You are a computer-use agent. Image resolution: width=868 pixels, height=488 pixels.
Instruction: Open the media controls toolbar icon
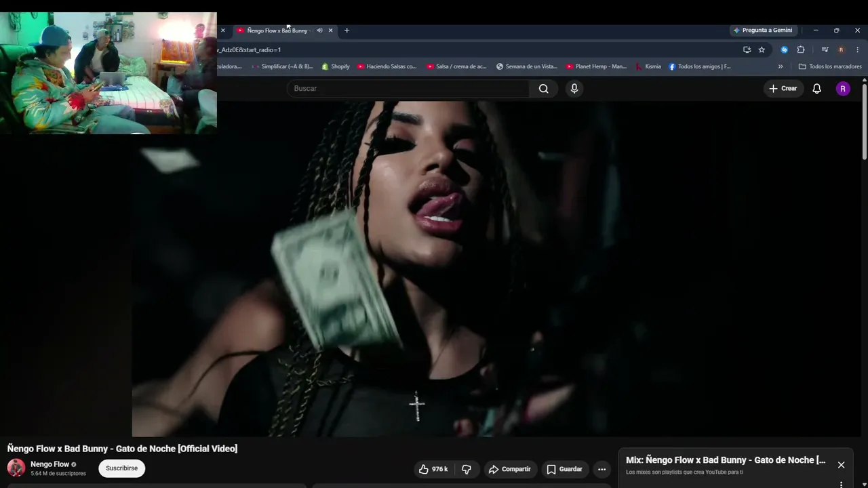pos(825,49)
